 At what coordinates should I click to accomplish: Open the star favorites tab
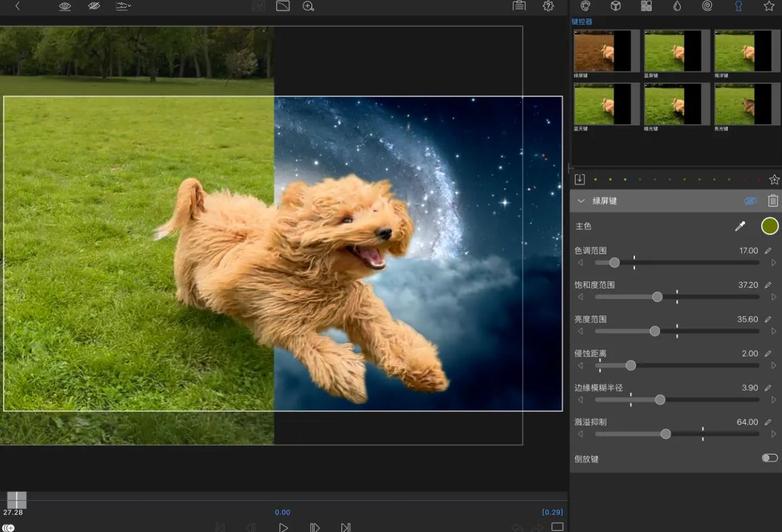click(x=769, y=6)
